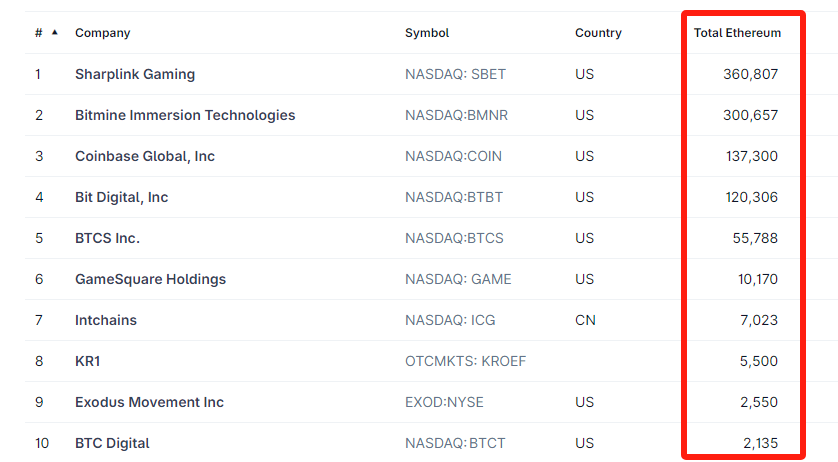This screenshot has width=838, height=462.
Task: Click the sort arrow beside # header
Action: click(54, 32)
